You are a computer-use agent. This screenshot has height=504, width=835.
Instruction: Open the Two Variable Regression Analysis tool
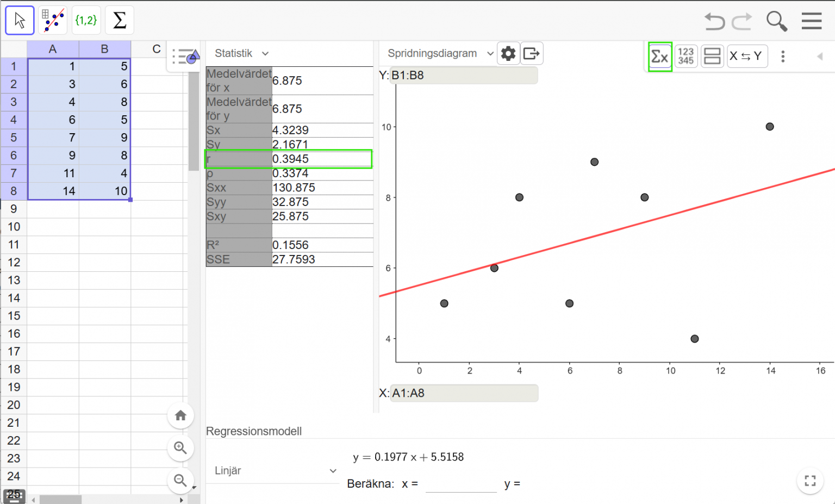[53, 19]
